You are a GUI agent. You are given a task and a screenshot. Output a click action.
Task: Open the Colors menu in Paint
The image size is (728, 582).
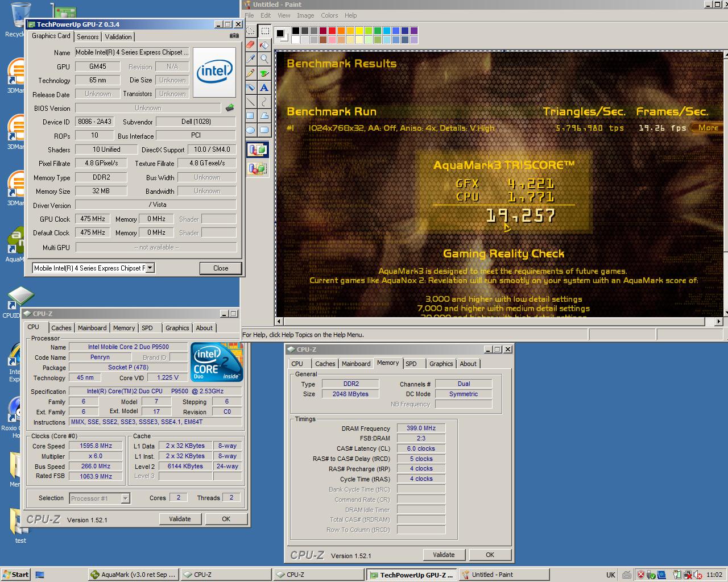329,15
